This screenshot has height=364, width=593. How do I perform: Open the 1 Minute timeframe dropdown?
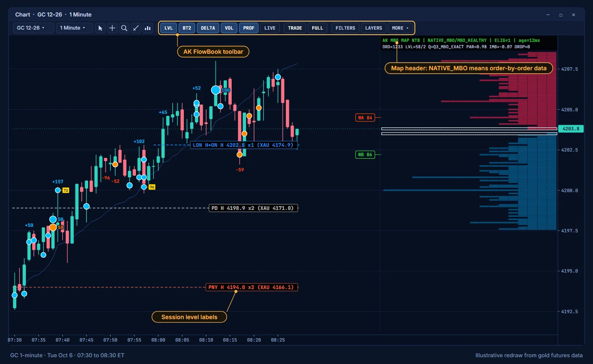click(75, 28)
